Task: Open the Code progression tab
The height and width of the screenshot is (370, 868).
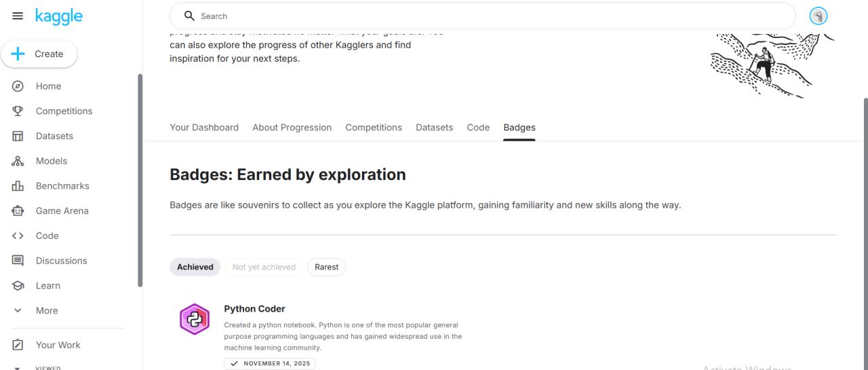Action: [478, 127]
